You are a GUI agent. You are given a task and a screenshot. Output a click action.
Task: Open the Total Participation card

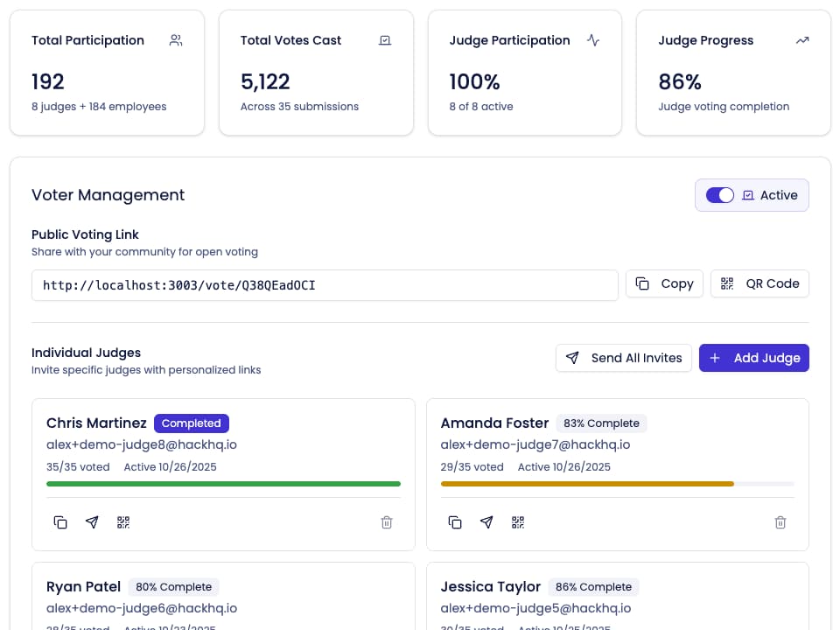coord(107,73)
